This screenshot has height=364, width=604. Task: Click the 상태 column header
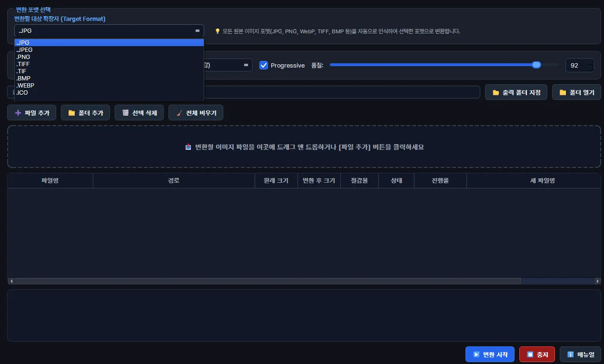pos(396,181)
